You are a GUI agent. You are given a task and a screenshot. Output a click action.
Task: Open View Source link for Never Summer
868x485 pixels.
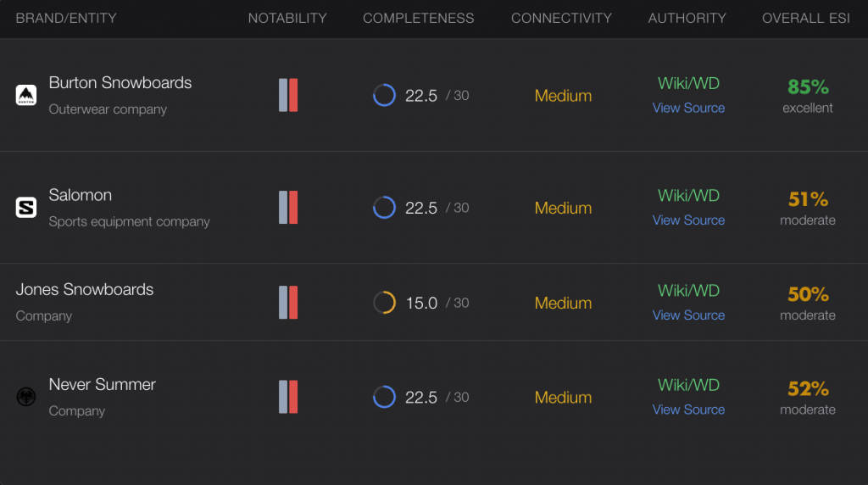tap(688, 410)
